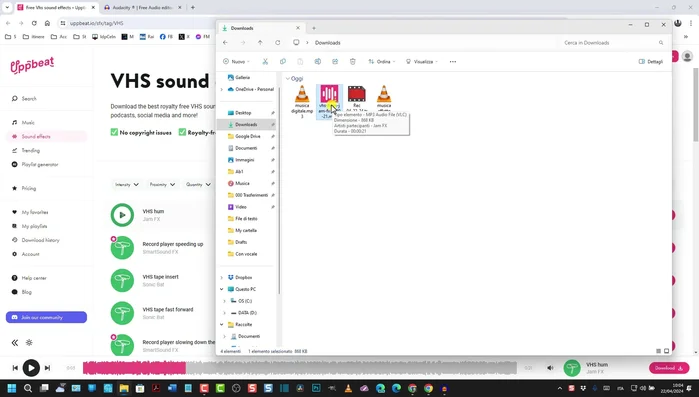Open the Intensity filter dropdown

click(x=127, y=184)
